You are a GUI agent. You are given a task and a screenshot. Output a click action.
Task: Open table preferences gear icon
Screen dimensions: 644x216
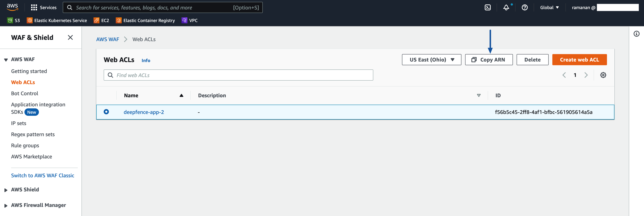point(603,75)
